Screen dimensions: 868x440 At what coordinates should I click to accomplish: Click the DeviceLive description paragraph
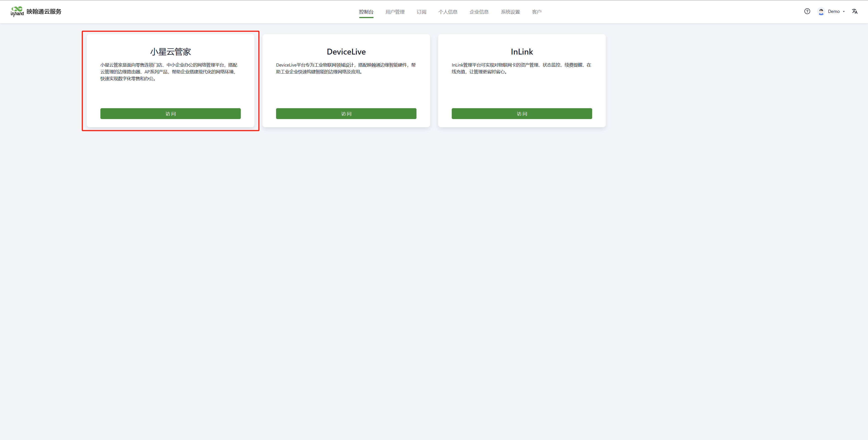346,69
